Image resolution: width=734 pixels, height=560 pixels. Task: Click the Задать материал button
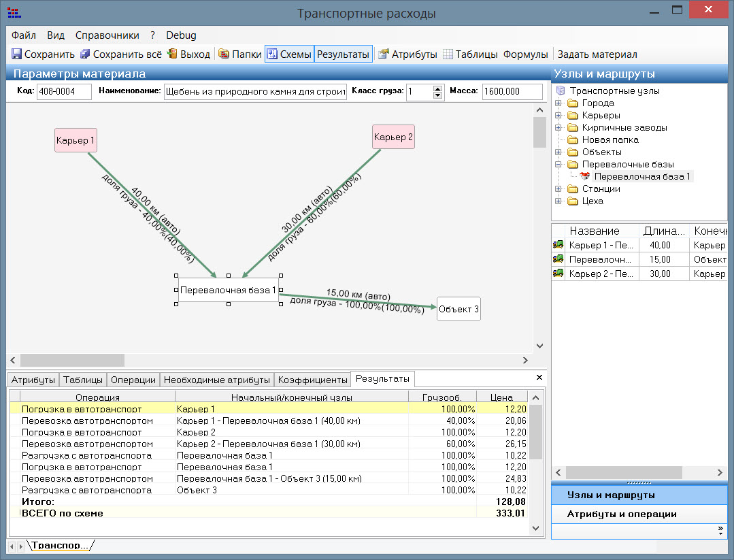[x=597, y=54]
